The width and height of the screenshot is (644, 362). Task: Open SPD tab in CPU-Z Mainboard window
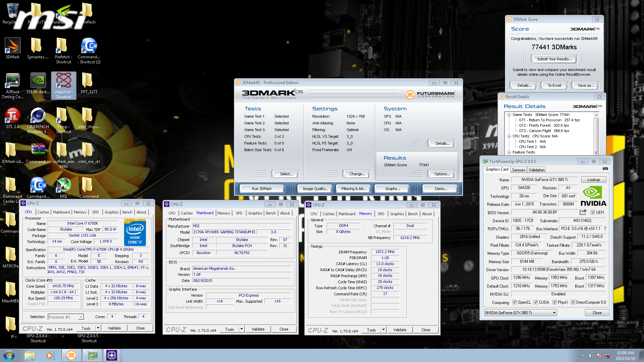pos(239,213)
